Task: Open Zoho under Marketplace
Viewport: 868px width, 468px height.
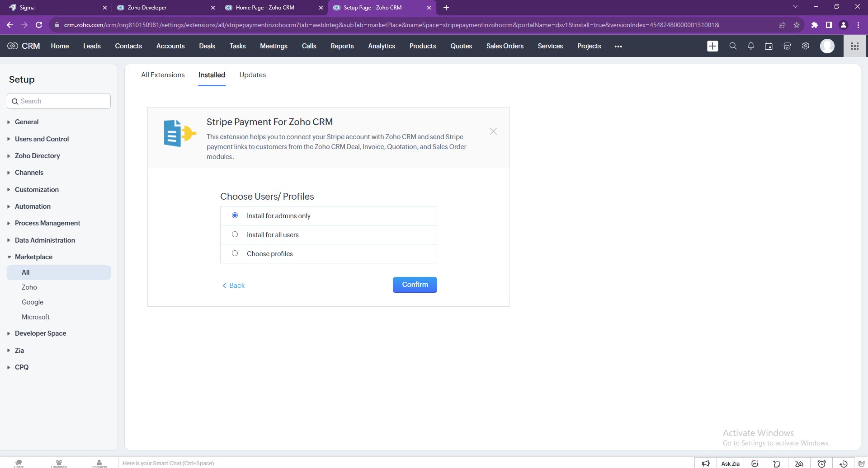Action: [29, 287]
